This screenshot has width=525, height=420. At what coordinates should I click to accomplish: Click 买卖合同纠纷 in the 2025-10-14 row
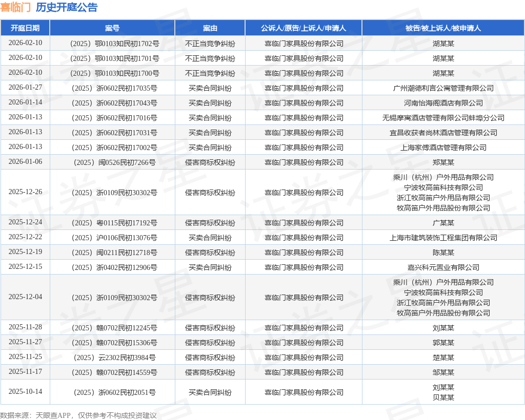pyautogui.click(x=210, y=392)
